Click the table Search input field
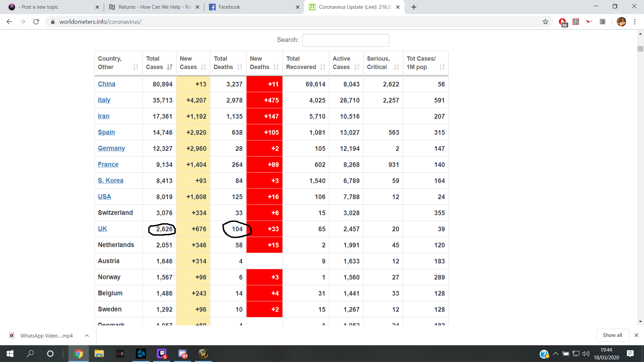The height and width of the screenshot is (362, 644). click(x=345, y=40)
